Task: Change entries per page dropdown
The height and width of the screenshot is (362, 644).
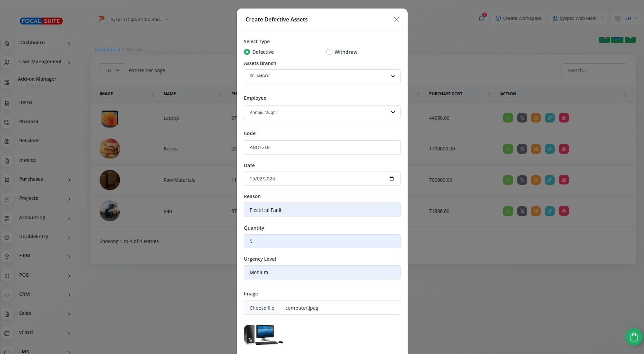Action: [x=112, y=70]
